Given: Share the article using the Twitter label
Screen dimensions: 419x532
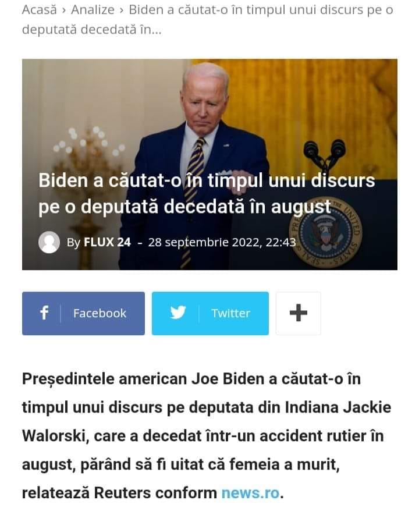Looking at the screenshot, I should (x=230, y=313).
